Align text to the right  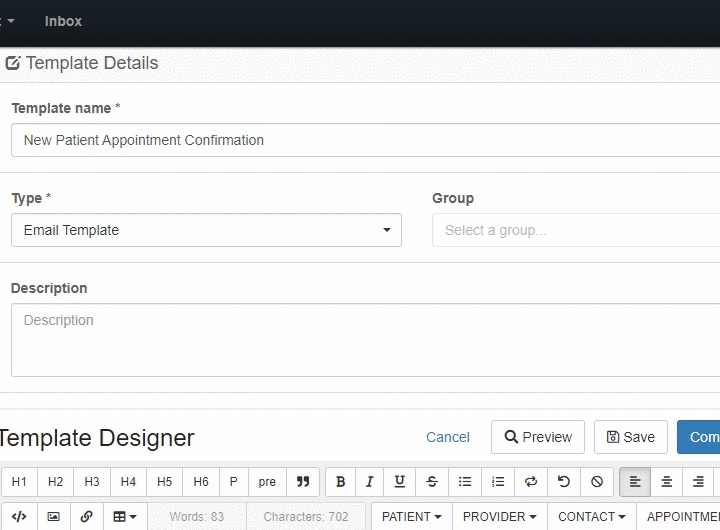(x=698, y=482)
